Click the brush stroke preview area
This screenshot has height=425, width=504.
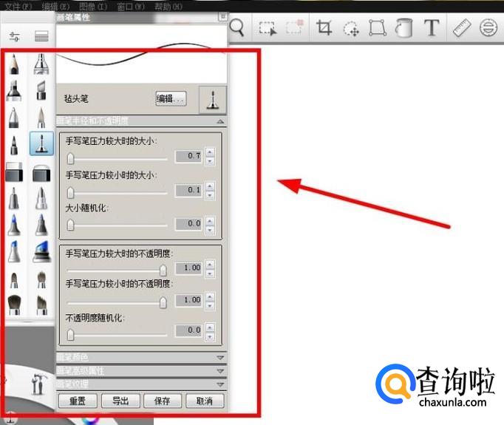point(142,55)
